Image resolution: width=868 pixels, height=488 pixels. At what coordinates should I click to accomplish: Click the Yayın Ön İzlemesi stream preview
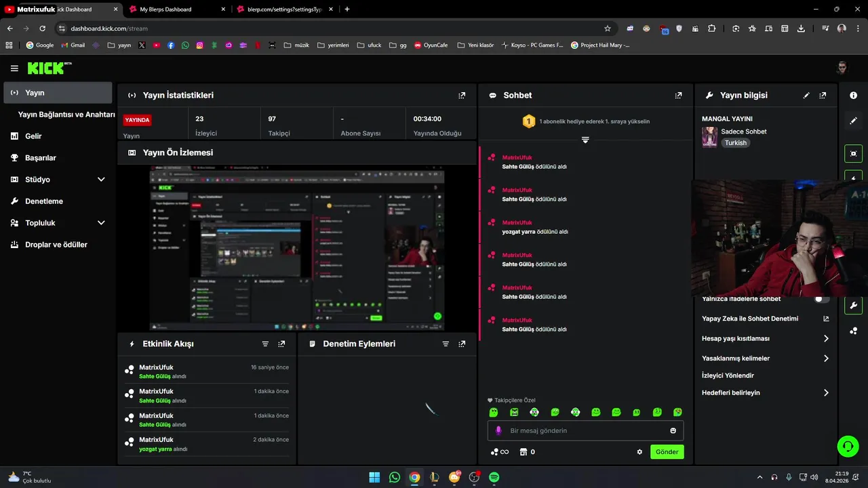pos(297,247)
